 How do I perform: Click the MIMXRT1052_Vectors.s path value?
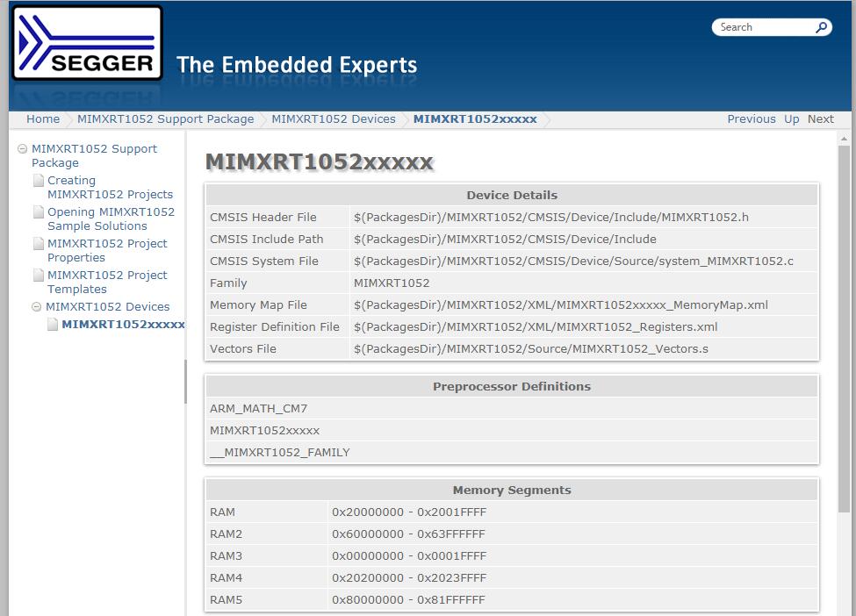pyautogui.click(x=530, y=348)
